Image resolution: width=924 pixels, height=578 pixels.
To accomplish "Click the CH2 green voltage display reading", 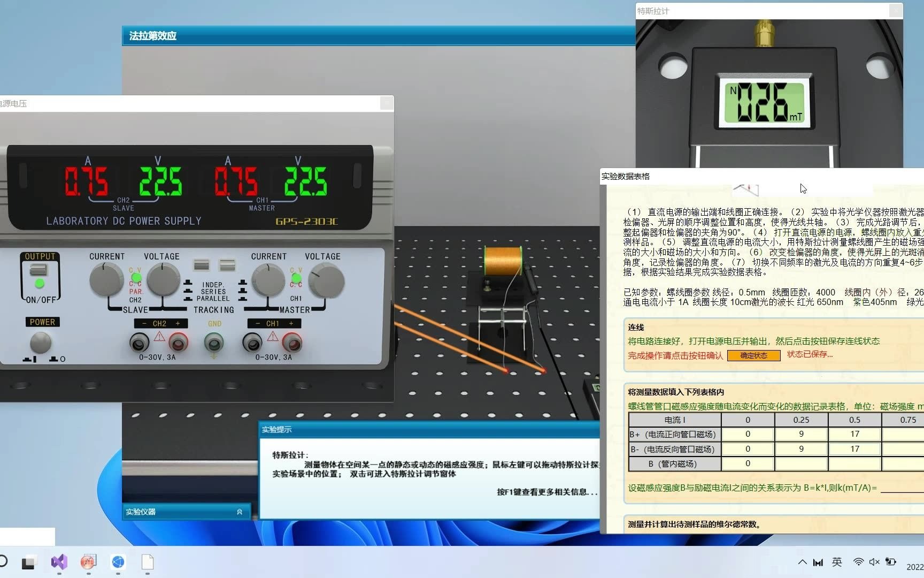I will (x=160, y=181).
